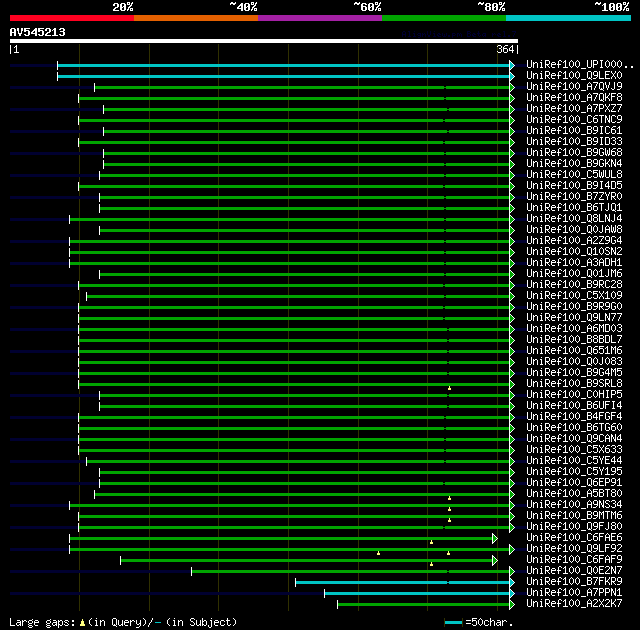The image size is (640, 630).
Task: Click UniRef100_B7FKR9 label
Action: tap(574, 582)
